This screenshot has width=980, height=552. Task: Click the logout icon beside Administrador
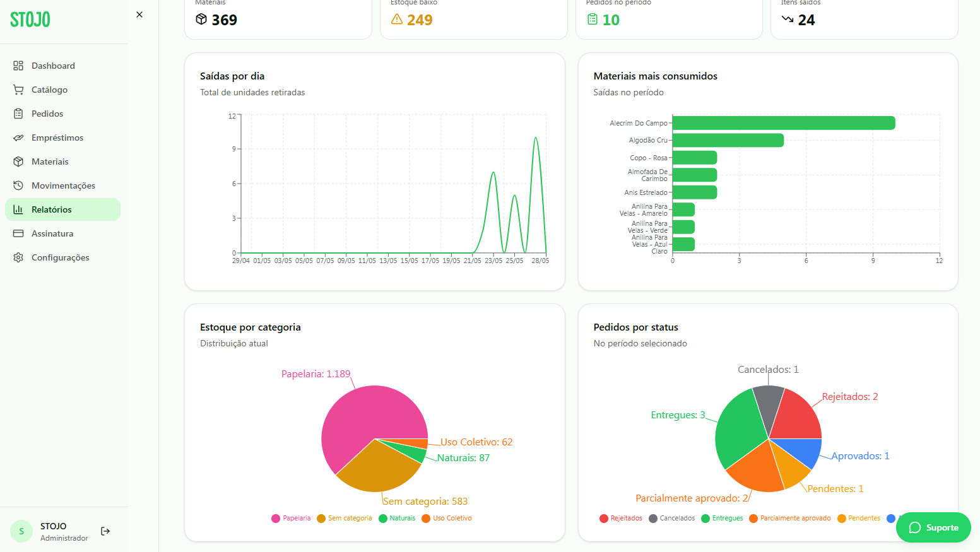[x=105, y=531]
